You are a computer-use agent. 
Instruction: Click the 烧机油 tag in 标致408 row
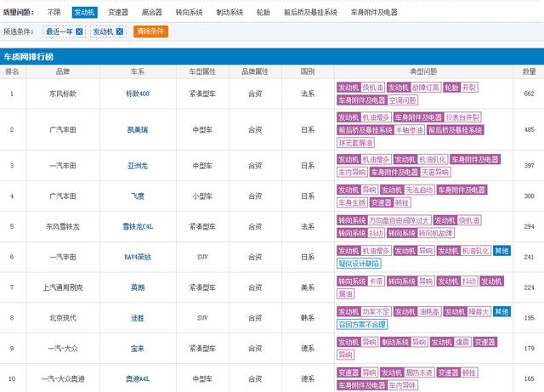[372, 88]
